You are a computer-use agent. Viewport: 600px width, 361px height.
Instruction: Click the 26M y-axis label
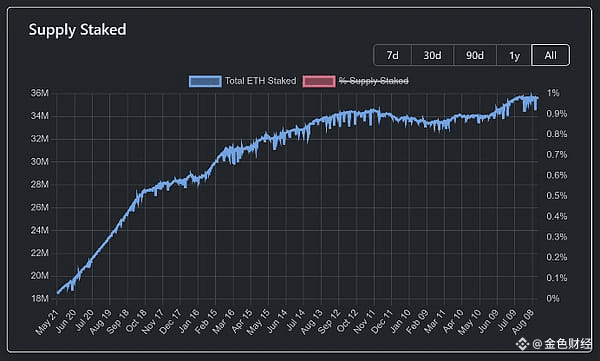[x=40, y=207]
